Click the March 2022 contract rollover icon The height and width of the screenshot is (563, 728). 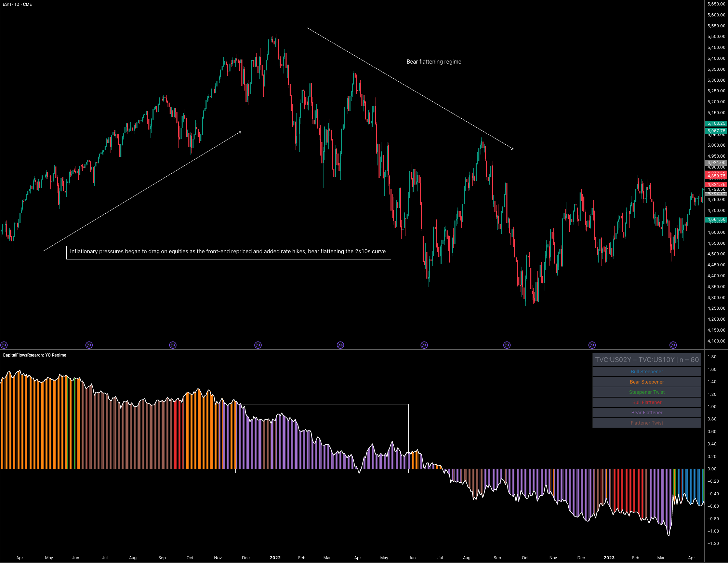tap(340, 345)
